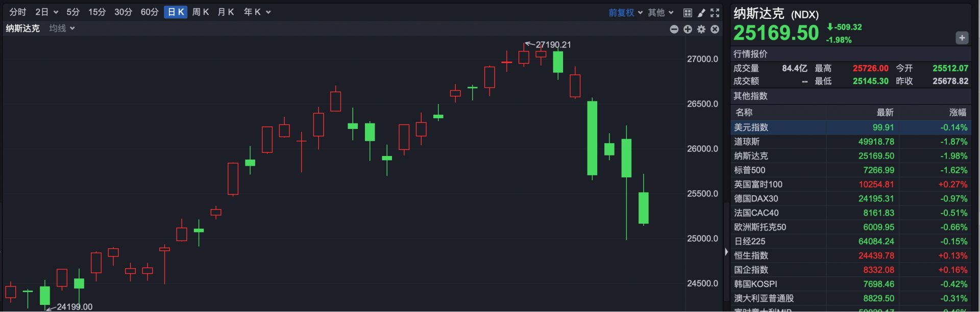Click the 25169.50 current price

click(776, 33)
